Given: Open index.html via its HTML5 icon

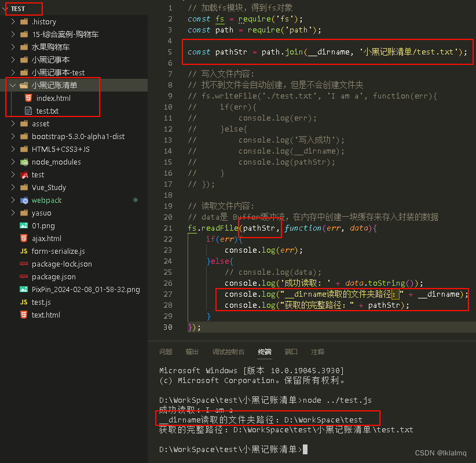Looking at the screenshot, I should point(30,97).
